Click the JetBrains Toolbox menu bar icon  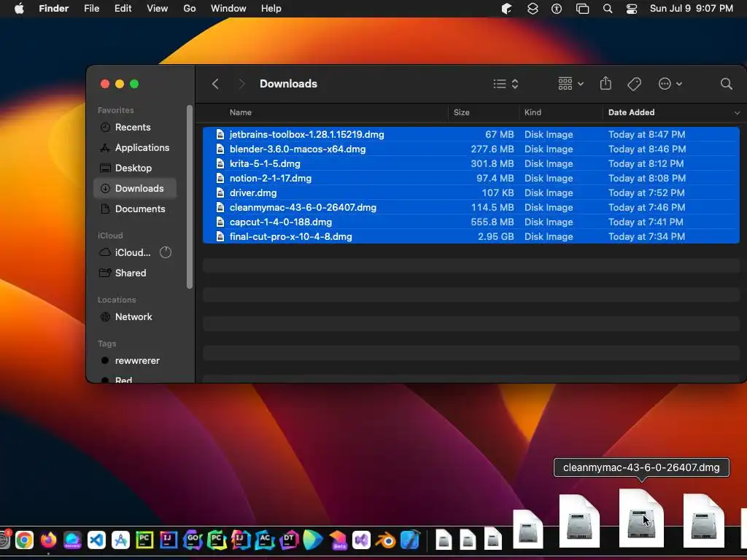(x=506, y=9)
